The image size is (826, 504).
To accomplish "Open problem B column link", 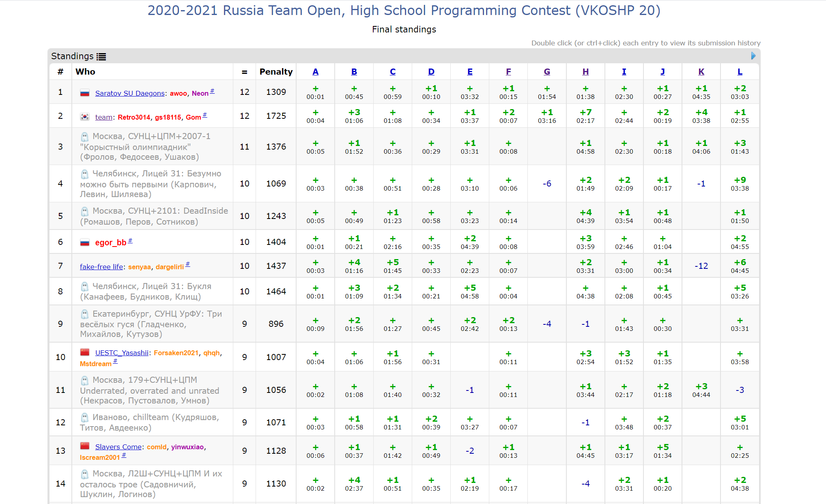I will click(354, 72).
